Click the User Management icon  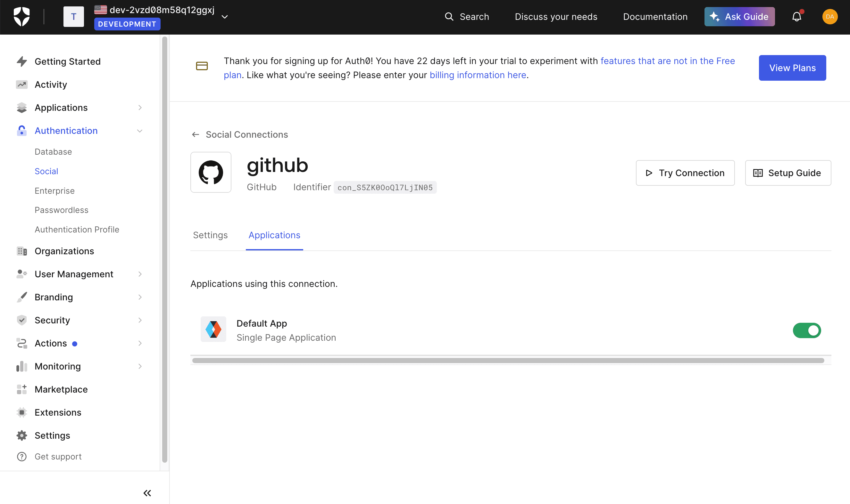pyautogui.click(x=21, y=274)
